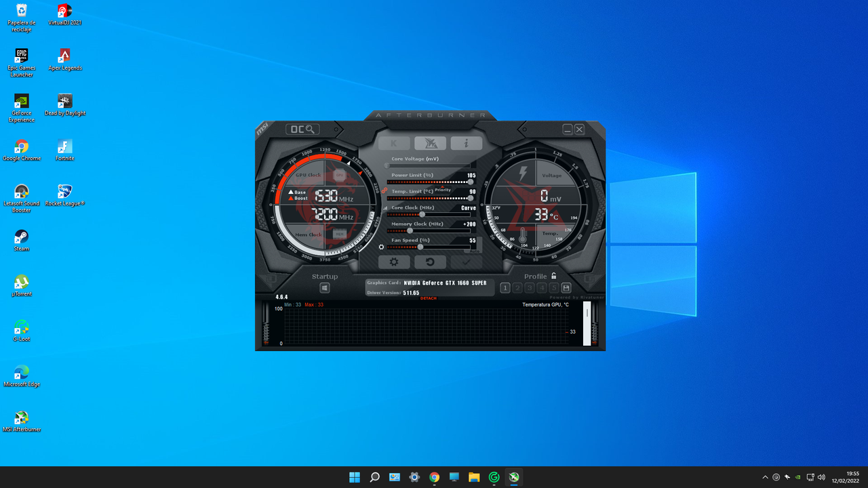
Task: Click the monitoring graph scrollbar
Action: point(587,324)
